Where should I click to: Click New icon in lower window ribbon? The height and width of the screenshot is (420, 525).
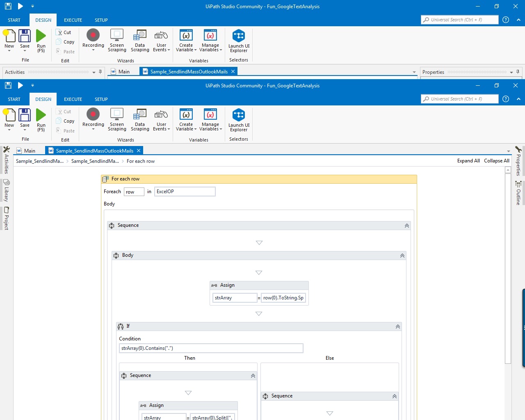click(x=9, y=119)
